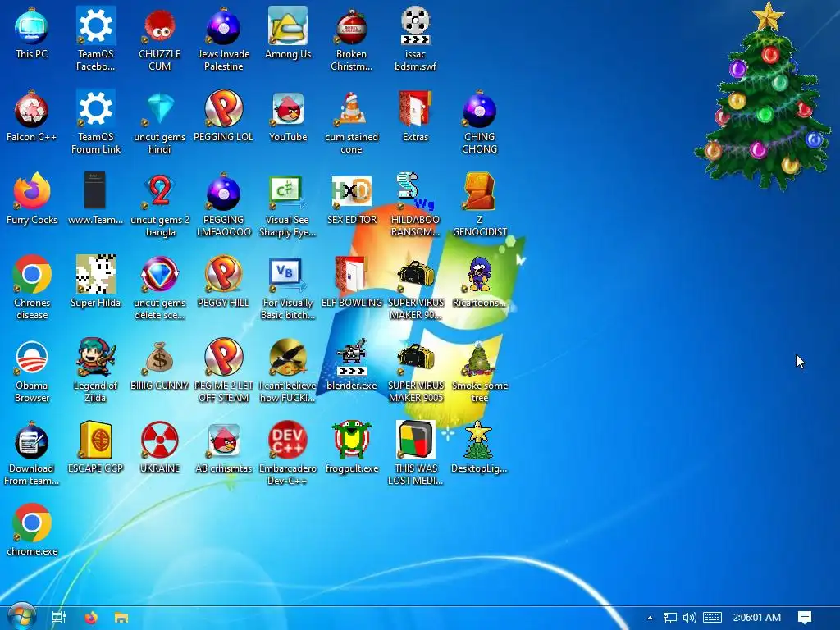The image size is (840, 630).
Task: Open the network status tray icon
Action: pos(669,618)
